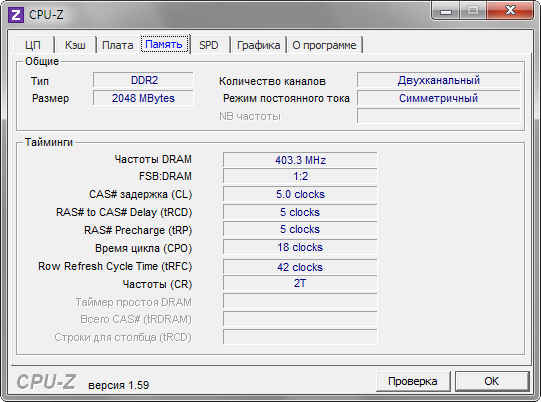Click the CAS# задержка (CL) label
541x402 pixels.
[x=140, y=194]
